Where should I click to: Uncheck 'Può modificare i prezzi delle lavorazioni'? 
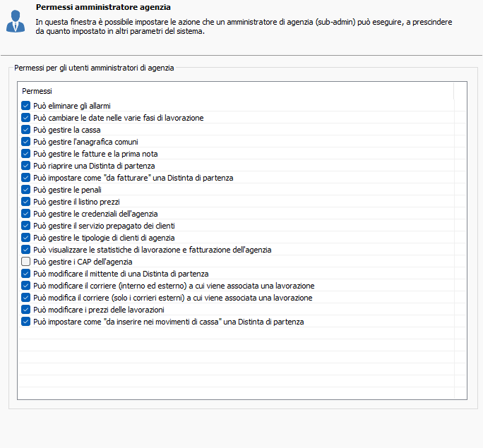tap(26, 310)
